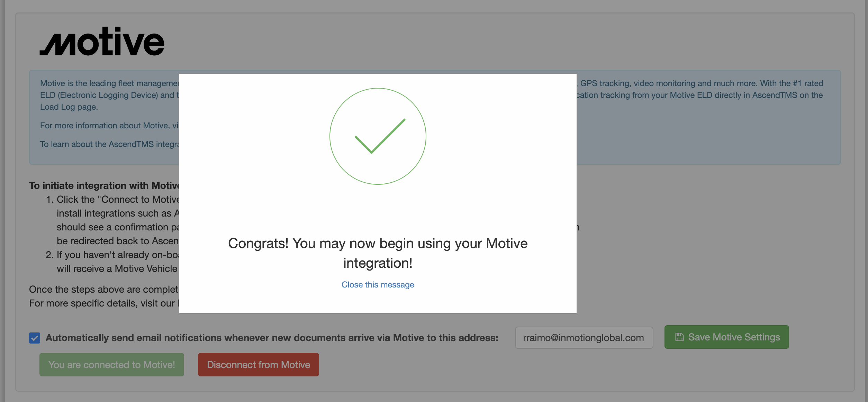
Task: Click the Motive logo
Action: coord(102,41)
